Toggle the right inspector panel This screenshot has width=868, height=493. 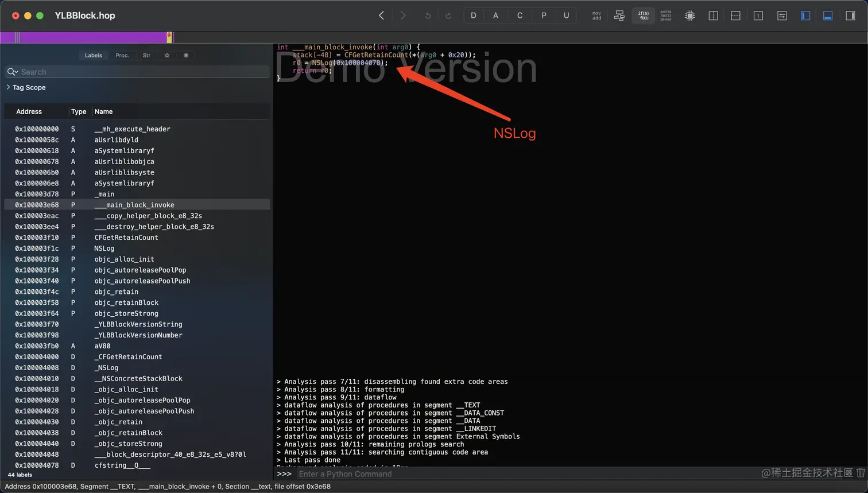click(x=851, y=16)
